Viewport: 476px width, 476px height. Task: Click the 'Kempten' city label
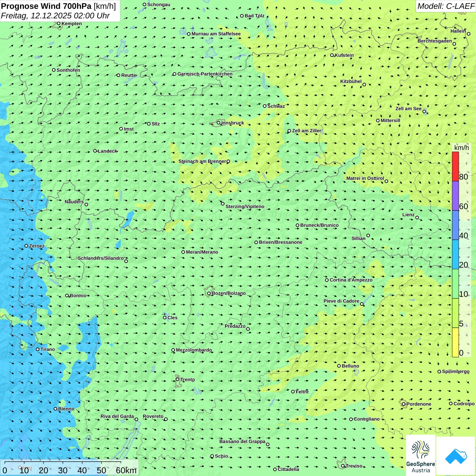[71, 23]
